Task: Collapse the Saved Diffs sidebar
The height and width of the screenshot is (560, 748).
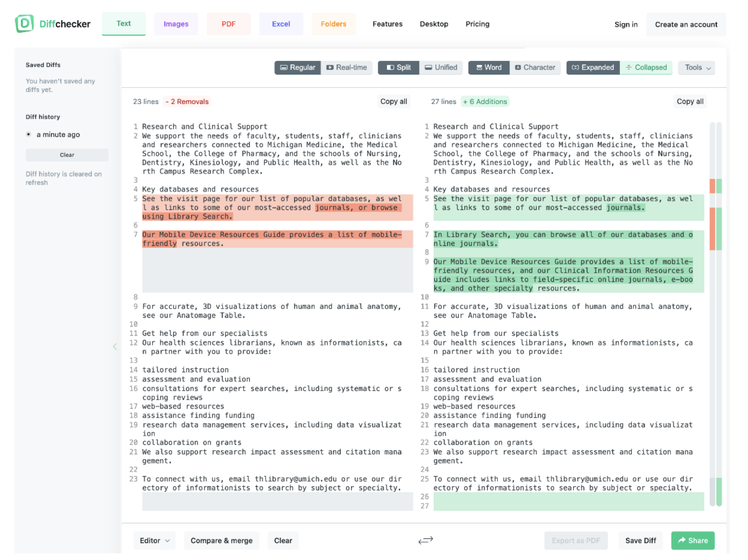Action: [115, 347]
